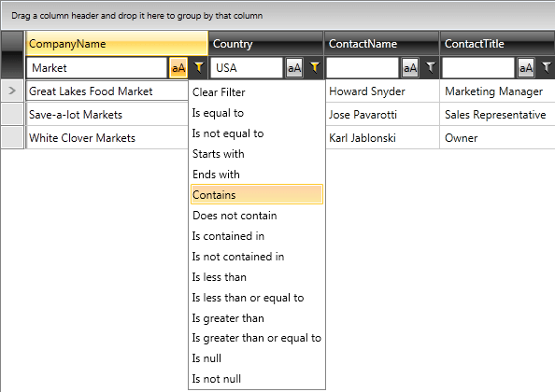Screen dimensions: 555x392
Task: Sort by ContactName column header
Action: [381, 44]
